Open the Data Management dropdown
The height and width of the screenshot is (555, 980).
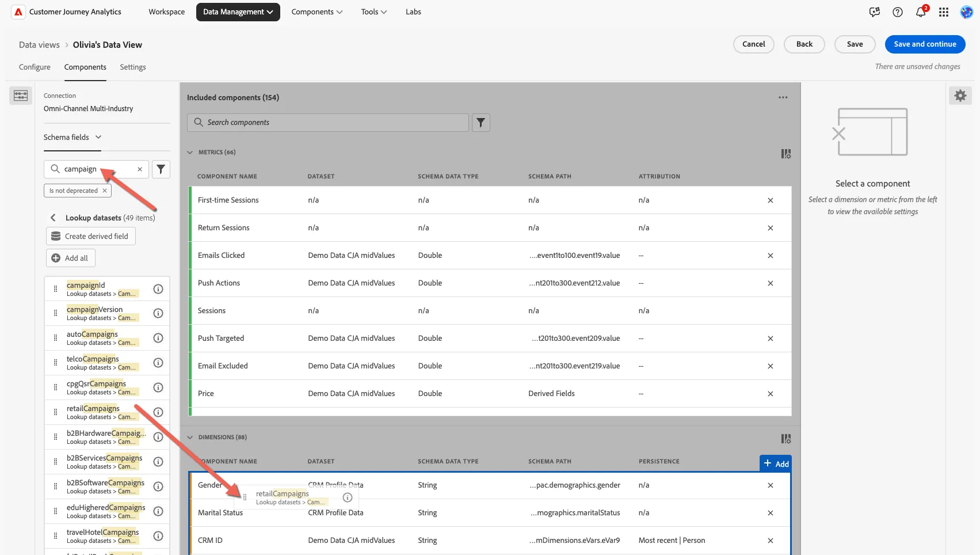pyautogui.click(x=238, y=12)
